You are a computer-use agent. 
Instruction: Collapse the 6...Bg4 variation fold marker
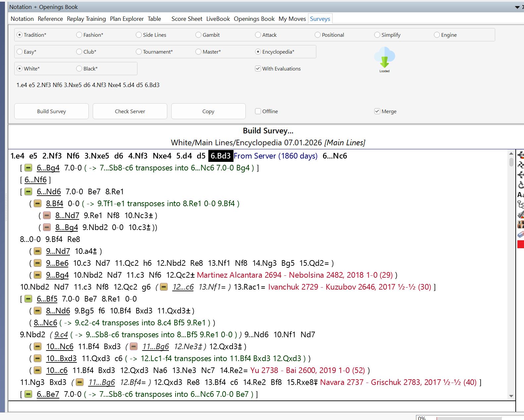pyautogui.click(x=28, y=168)
